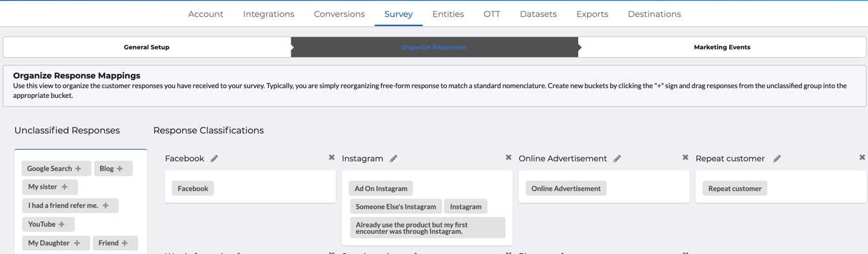
Task: Delete the Instagram classification bucket
Action: [x=508, y=157]
